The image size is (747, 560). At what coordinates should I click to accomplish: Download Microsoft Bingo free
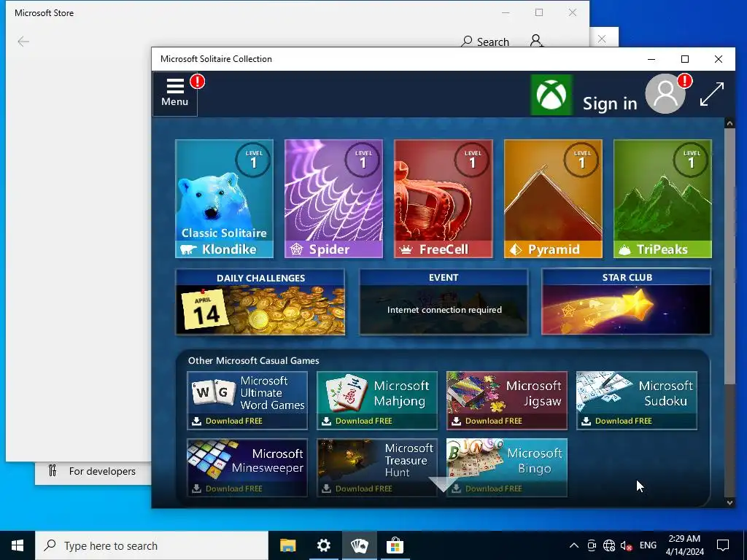[507, 467]
